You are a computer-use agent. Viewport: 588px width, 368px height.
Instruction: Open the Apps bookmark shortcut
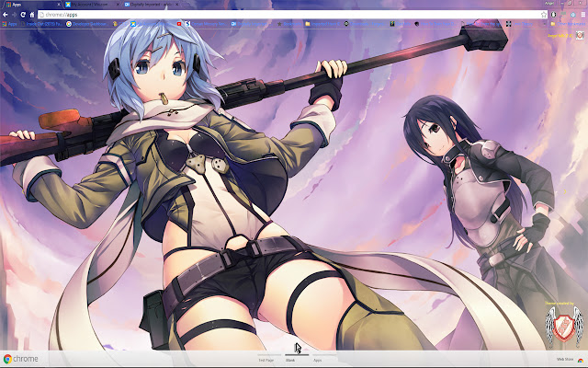[9, 24]
